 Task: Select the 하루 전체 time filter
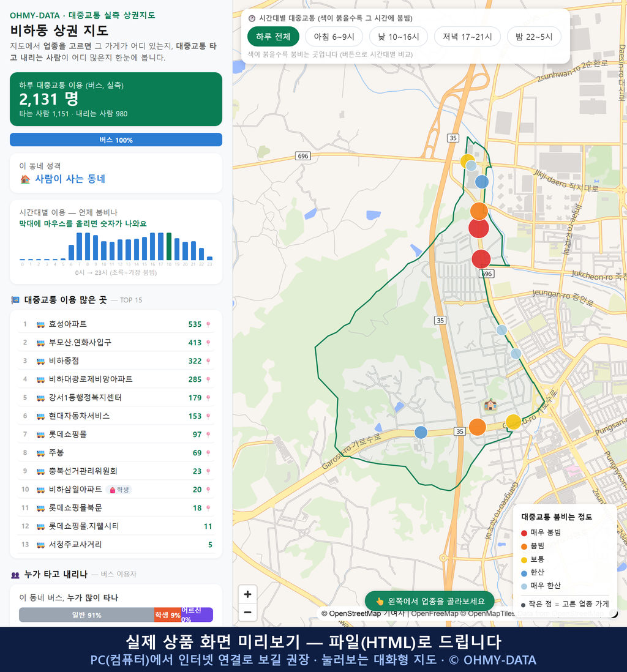[273, 37]
